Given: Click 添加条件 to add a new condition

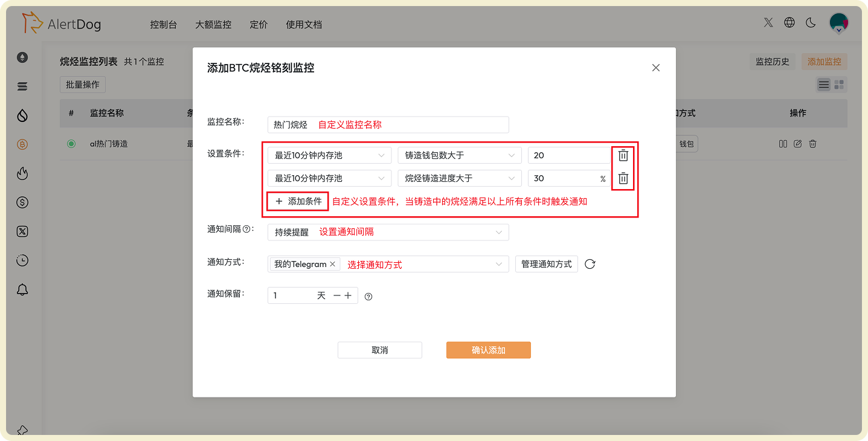Looking at the screenshot, I should click(x=297, y=201).
